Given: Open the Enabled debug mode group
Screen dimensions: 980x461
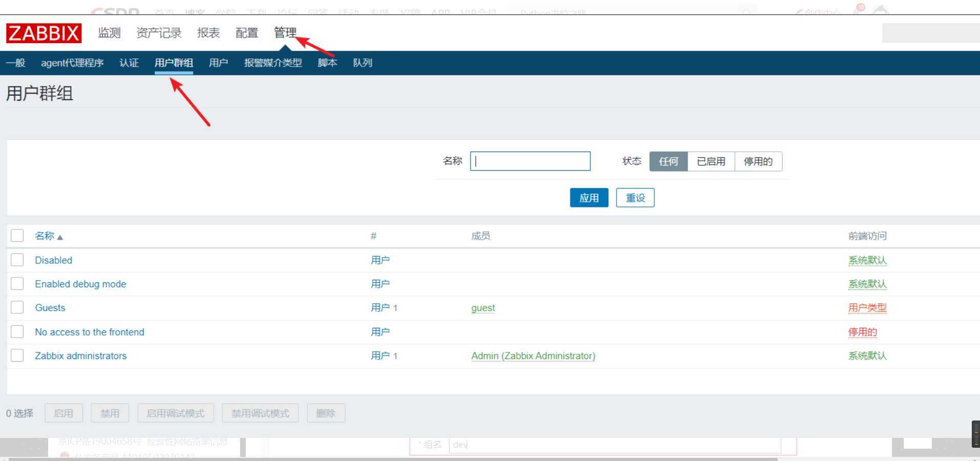Looking at the screenshot, I should click(80, 284).
